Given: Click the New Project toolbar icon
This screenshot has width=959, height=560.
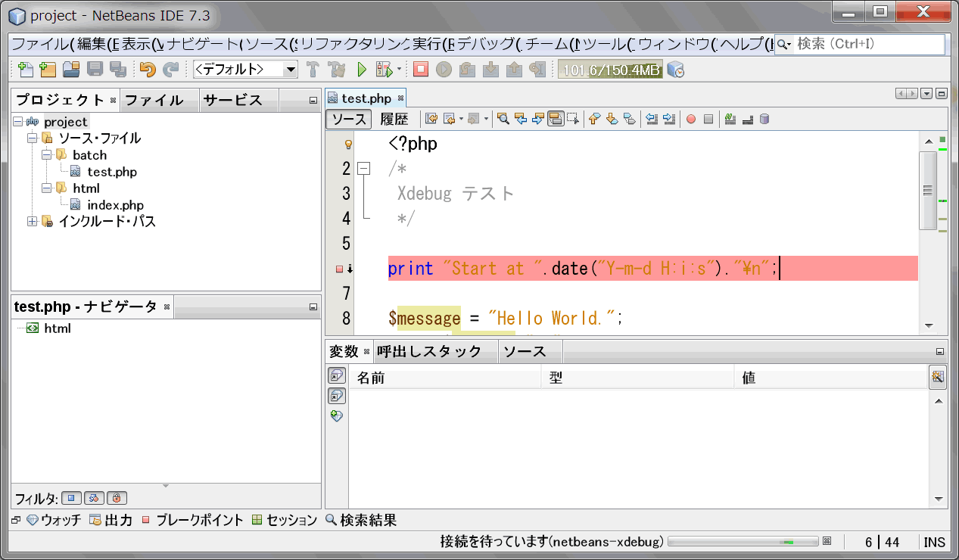Looking at the screenshot, I should coord(48,70).
